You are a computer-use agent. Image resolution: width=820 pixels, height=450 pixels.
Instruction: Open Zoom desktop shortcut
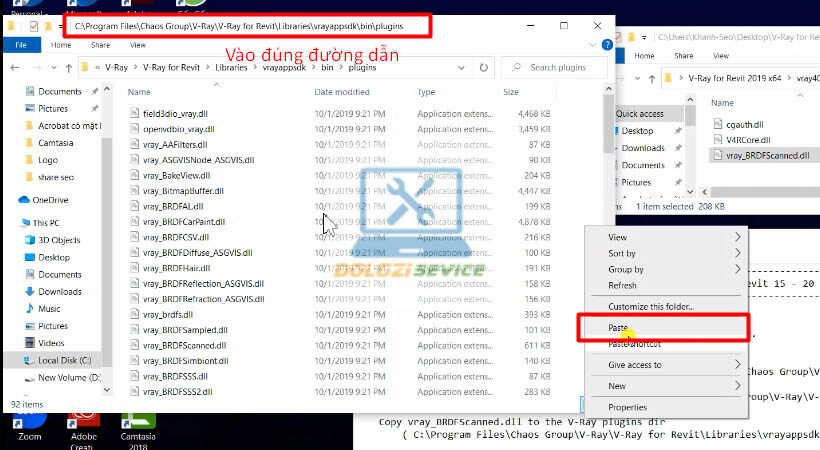click(29, 427)
